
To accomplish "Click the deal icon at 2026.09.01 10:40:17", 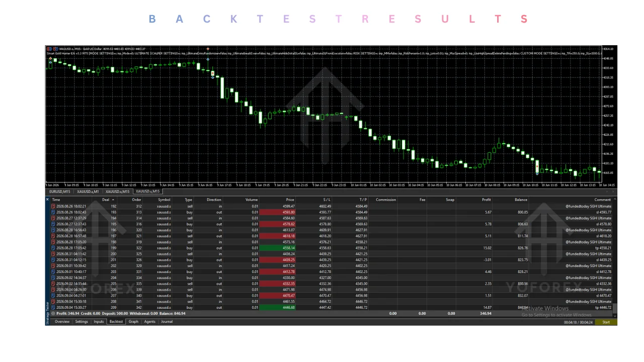I will (53, 272).
